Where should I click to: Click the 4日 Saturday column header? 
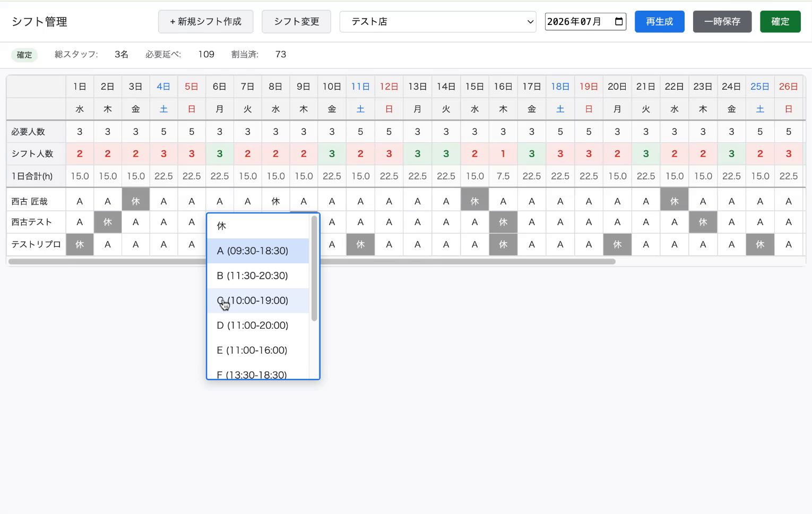(x=163, y=87)
